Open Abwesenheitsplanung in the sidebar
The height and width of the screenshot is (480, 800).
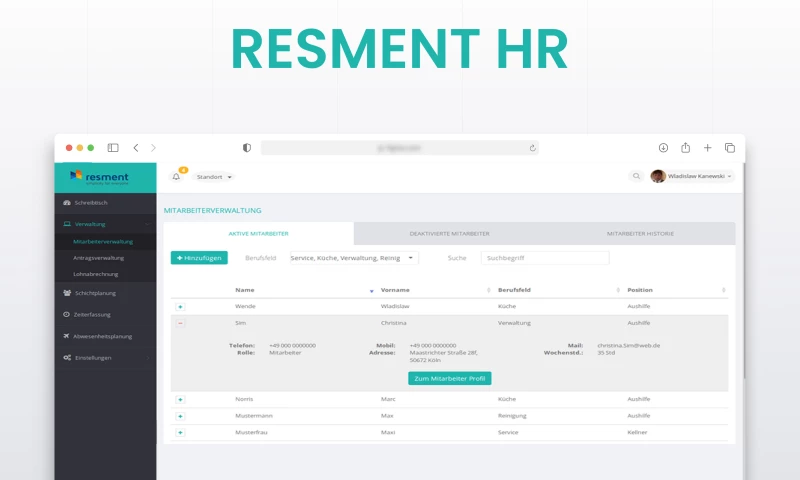(x=106, y=336)
